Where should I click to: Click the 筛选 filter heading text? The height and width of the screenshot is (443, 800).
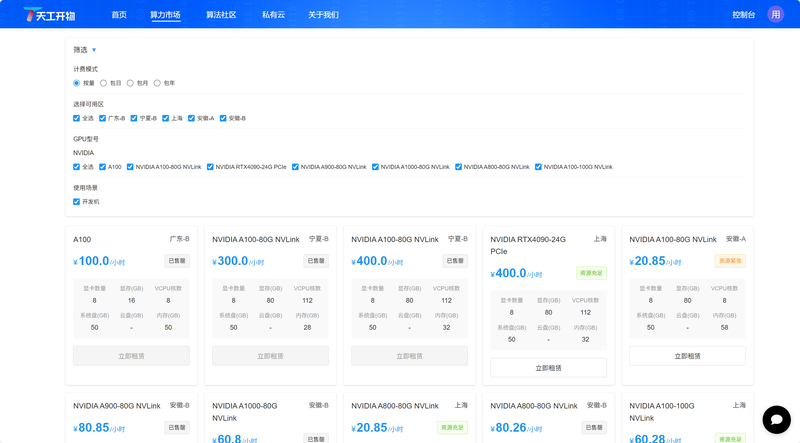pos(80,50)
